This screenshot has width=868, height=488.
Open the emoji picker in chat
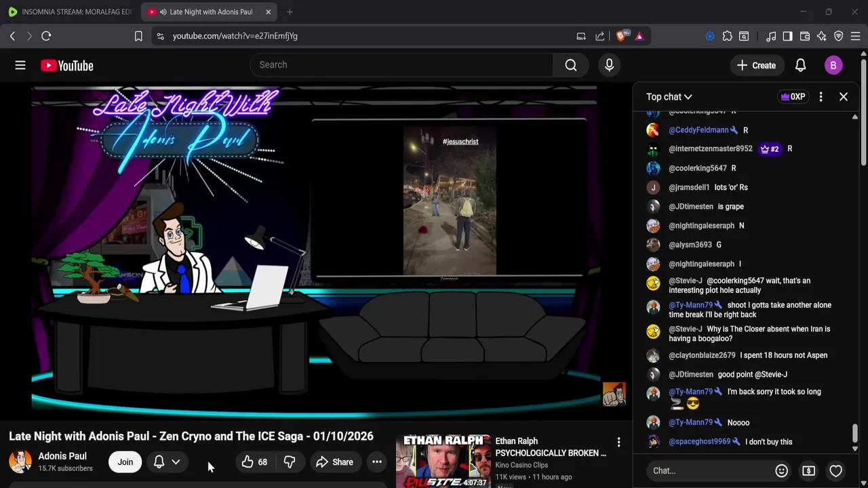[x=781, y=470]
